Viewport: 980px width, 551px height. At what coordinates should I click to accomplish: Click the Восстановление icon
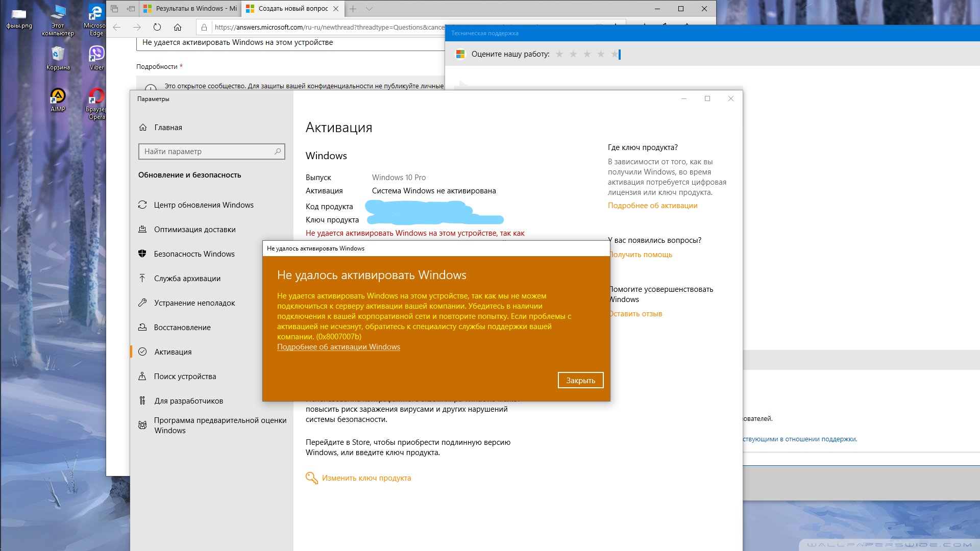pos(142,327)
